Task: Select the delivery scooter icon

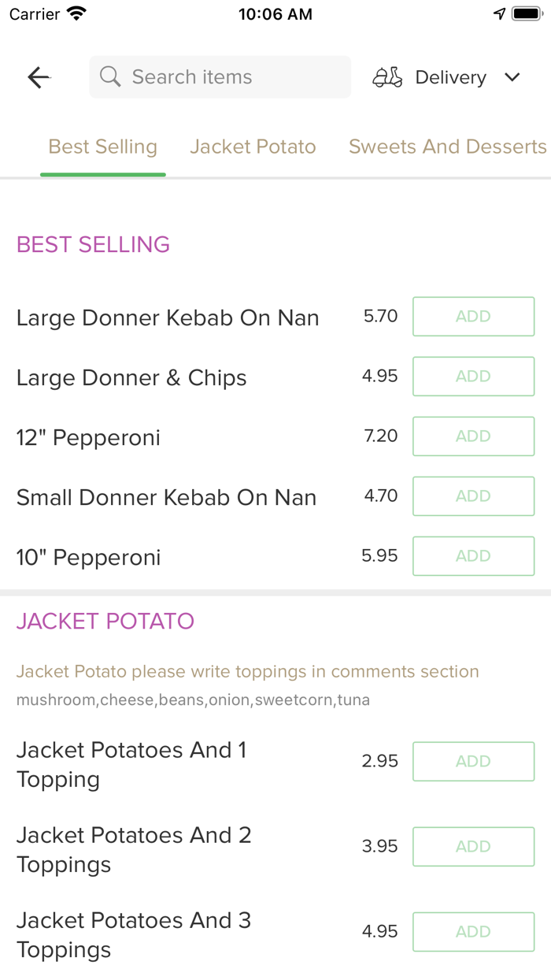Action: (x=386, y=76)
